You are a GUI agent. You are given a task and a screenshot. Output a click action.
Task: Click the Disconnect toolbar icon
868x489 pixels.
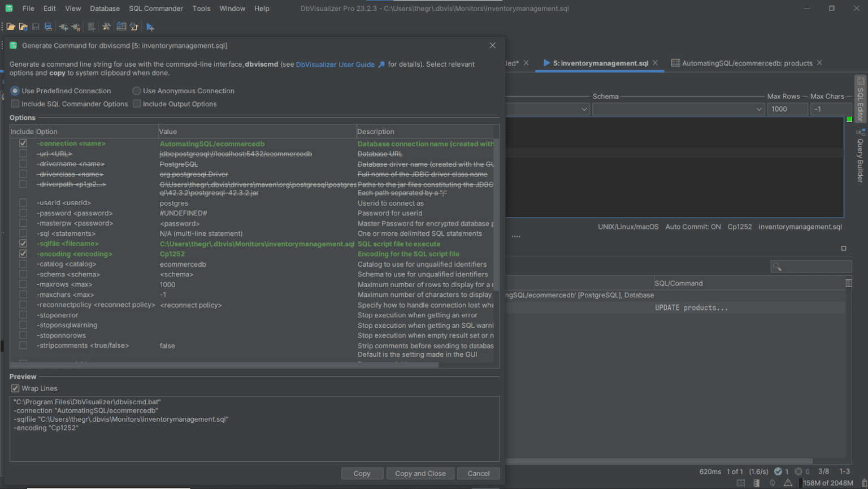tap(75, 26)
